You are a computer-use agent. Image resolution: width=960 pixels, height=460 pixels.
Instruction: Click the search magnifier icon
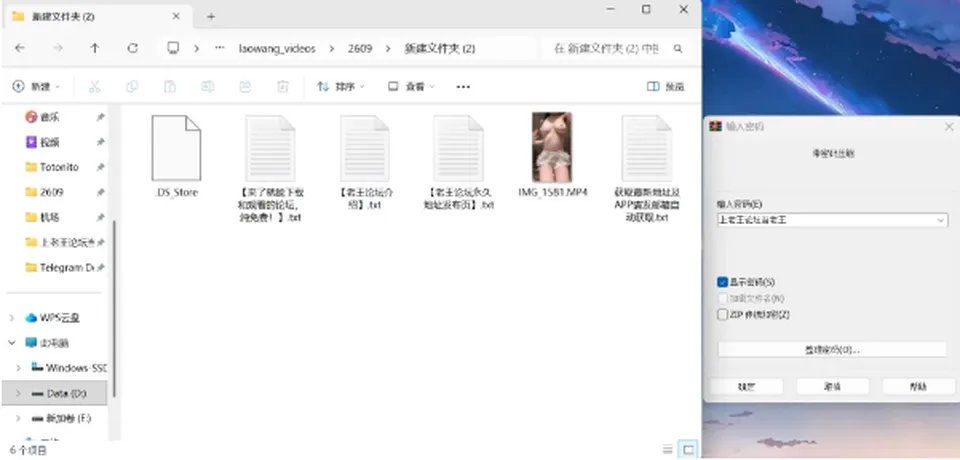[x=678, y=48]
